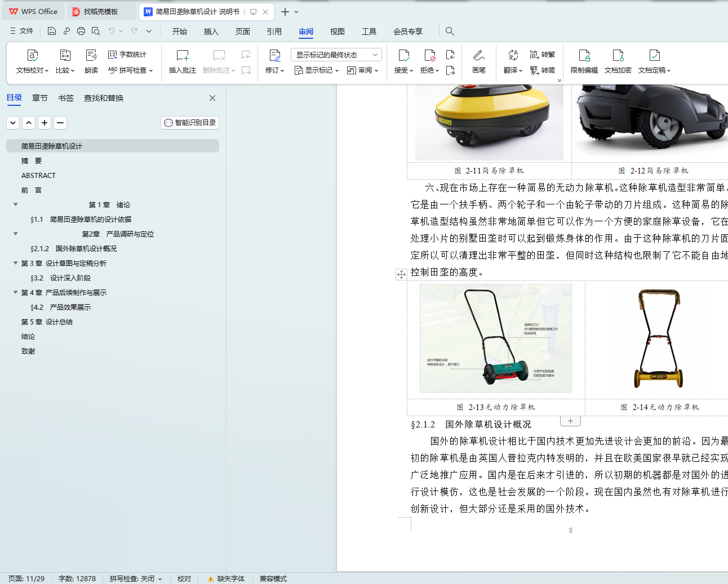Expand the 显示标记 dropdown
Image resolution: width=728 pixels, height=584 pixels.
[317, 70]
